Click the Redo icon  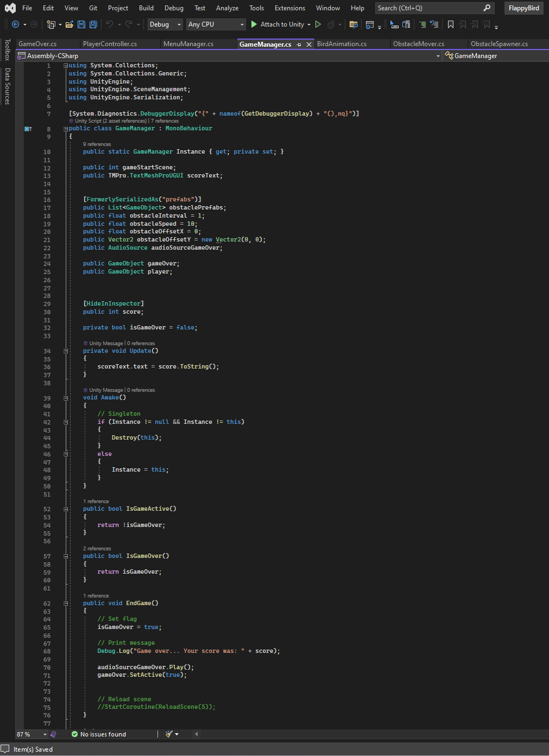coord(129,24)
